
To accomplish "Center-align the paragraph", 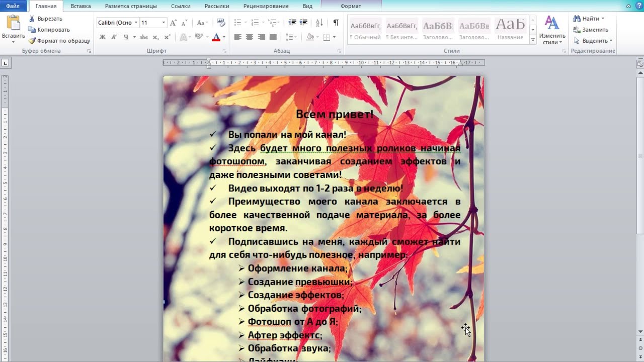I will (x=250, y=37).
